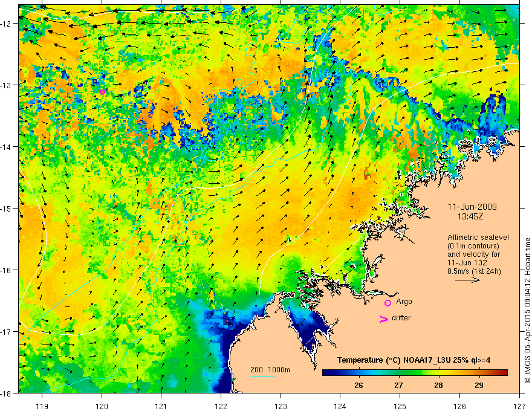Click longitude axis label 122

tap(221, 406)
